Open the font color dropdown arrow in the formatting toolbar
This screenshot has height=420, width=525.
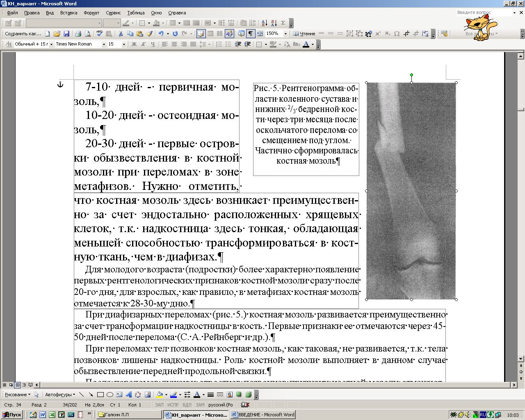(313, 44)
